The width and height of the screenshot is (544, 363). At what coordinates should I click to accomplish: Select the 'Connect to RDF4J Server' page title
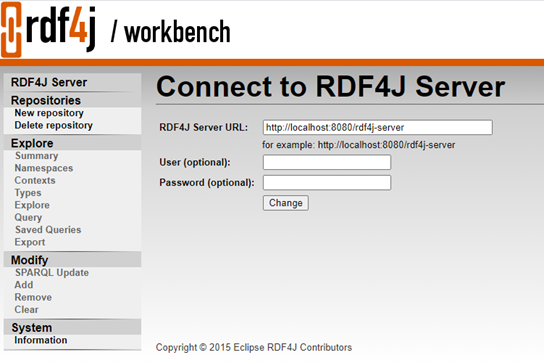(330, 87)
